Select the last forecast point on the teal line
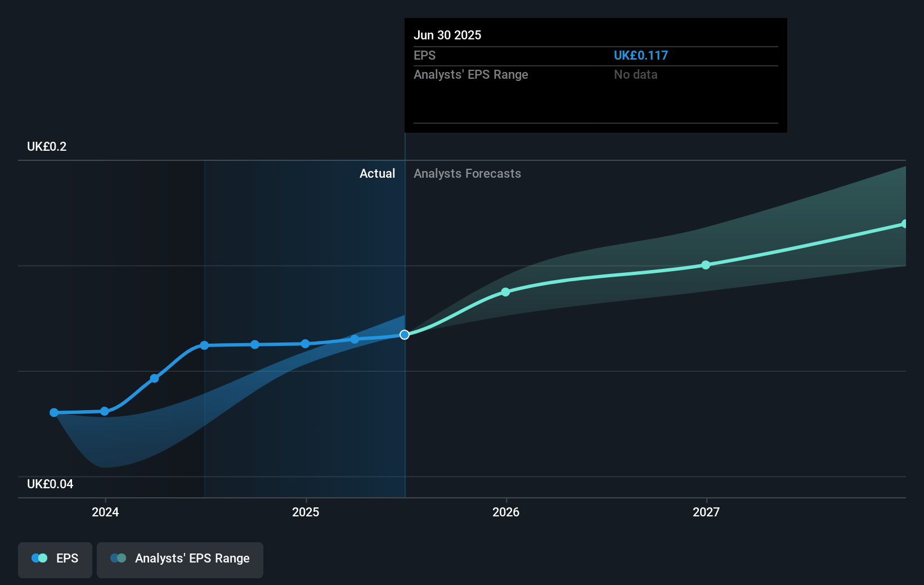This screenshot has height=585, width=924. pos(904,224)
